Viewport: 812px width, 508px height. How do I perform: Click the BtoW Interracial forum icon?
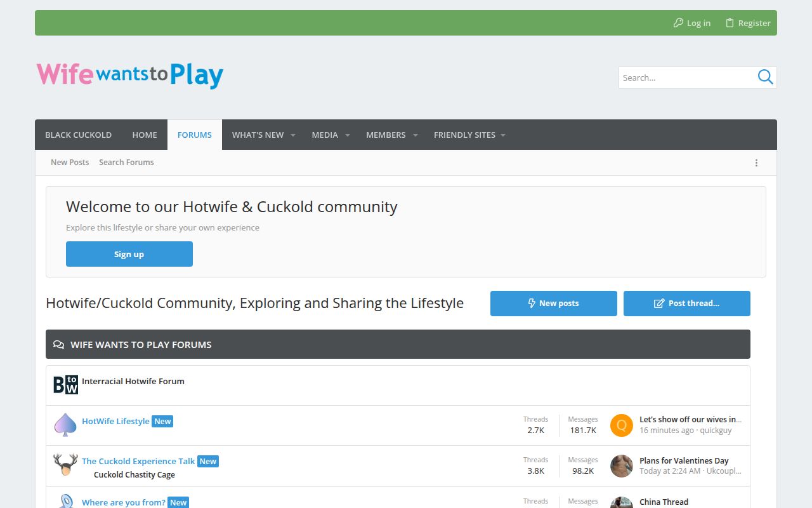65,385
